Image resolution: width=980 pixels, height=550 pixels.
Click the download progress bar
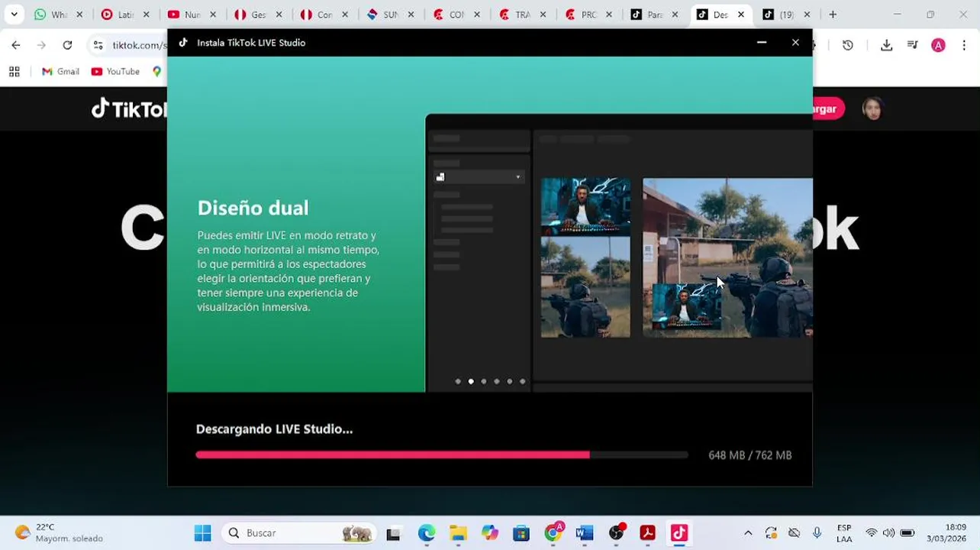tap(442, 455)
